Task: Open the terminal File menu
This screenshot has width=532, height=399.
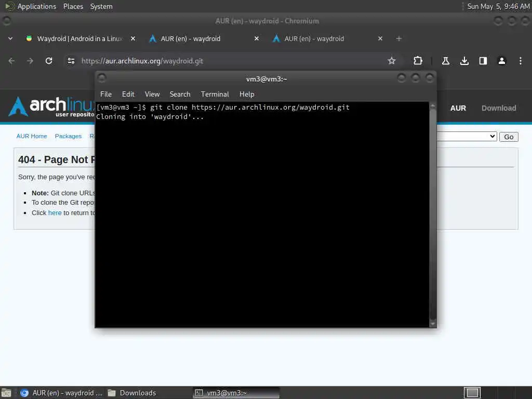Action: point(106,94)
